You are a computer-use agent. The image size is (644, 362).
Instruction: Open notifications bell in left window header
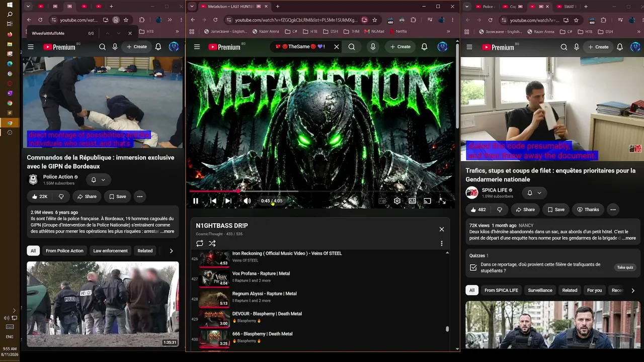158,47
